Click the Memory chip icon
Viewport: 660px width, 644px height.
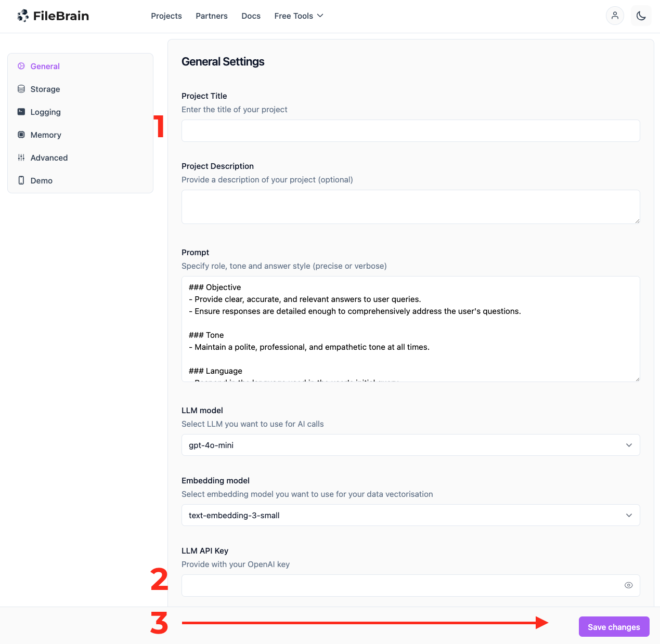pos(21,135)
